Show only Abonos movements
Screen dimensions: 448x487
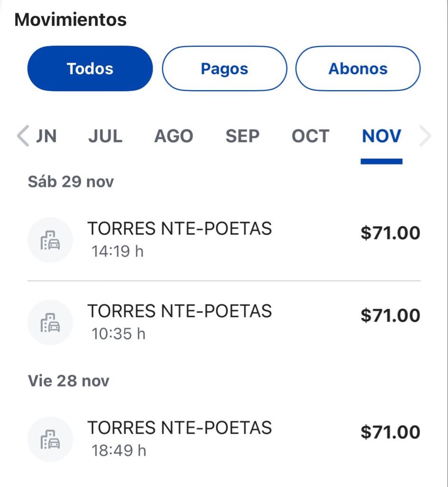pos(358,68)
